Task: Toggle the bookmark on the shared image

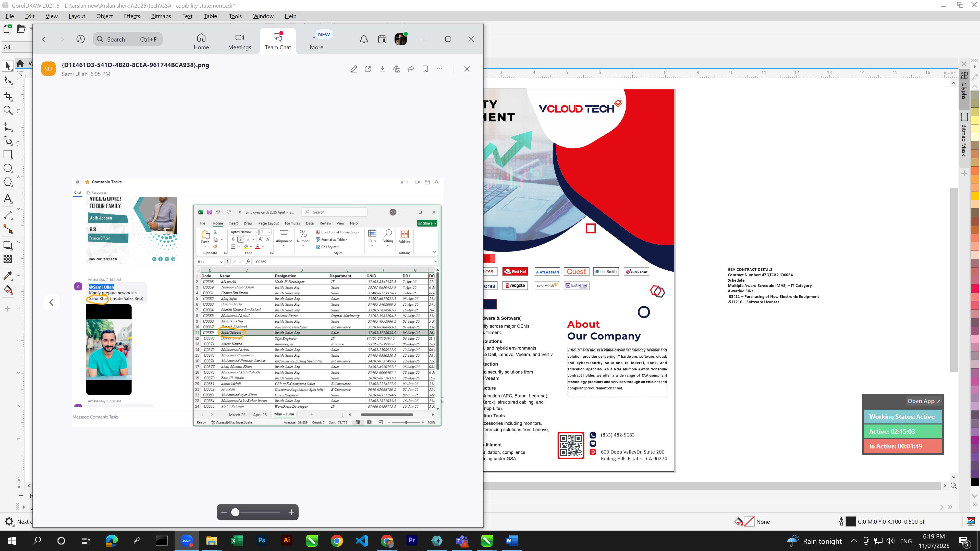Action: click(425, 69)
